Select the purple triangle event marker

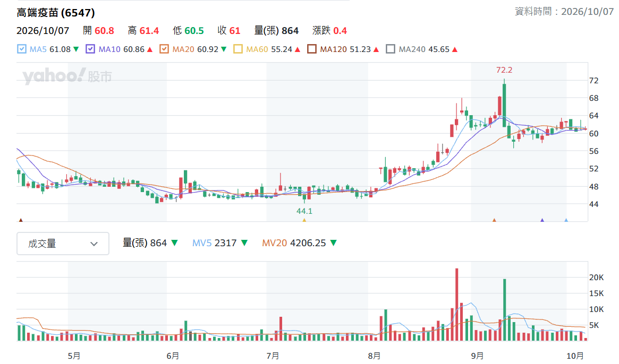(x=542, y=220)
